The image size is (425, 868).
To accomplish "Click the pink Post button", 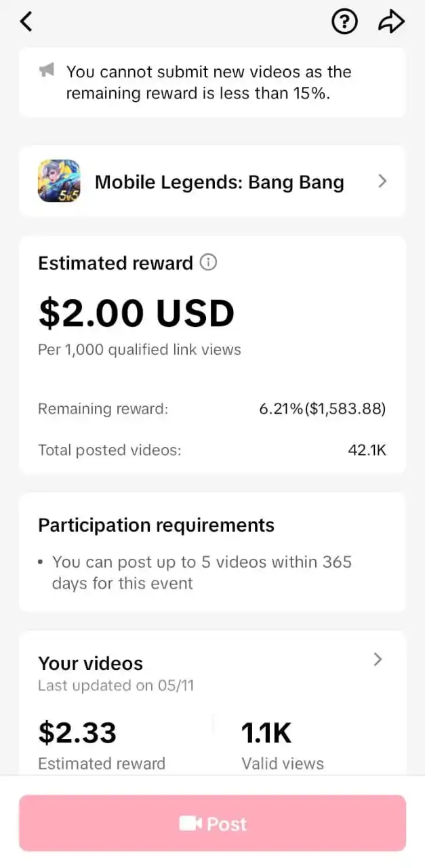I will pyautogui.click(x=212, y=823).
